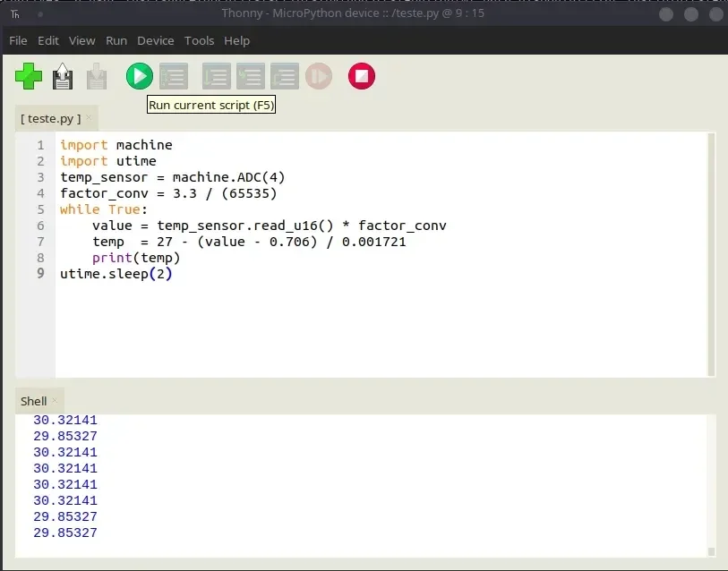
Task: Click the 'temp_sensor = machine.ADC(4)' line
Action: pos(172,177)
